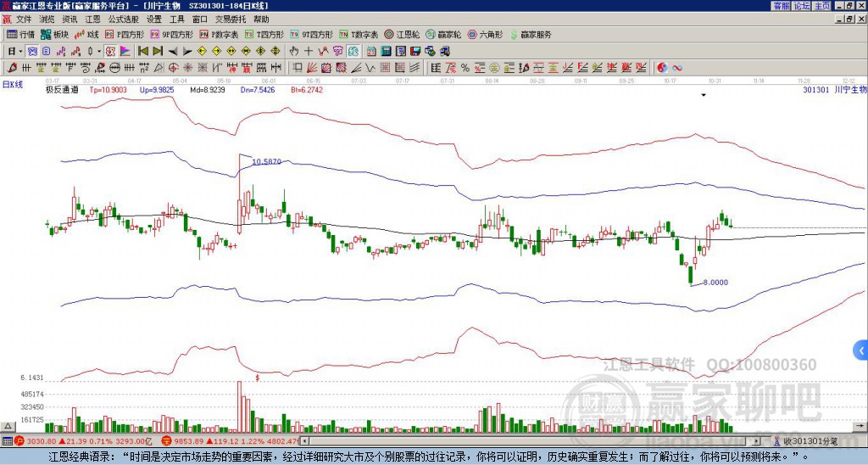Image resolution: width=868 pixels, height=465 pixels.
Task: Expand the blue side panel arrow
Action: pos(861,350)
